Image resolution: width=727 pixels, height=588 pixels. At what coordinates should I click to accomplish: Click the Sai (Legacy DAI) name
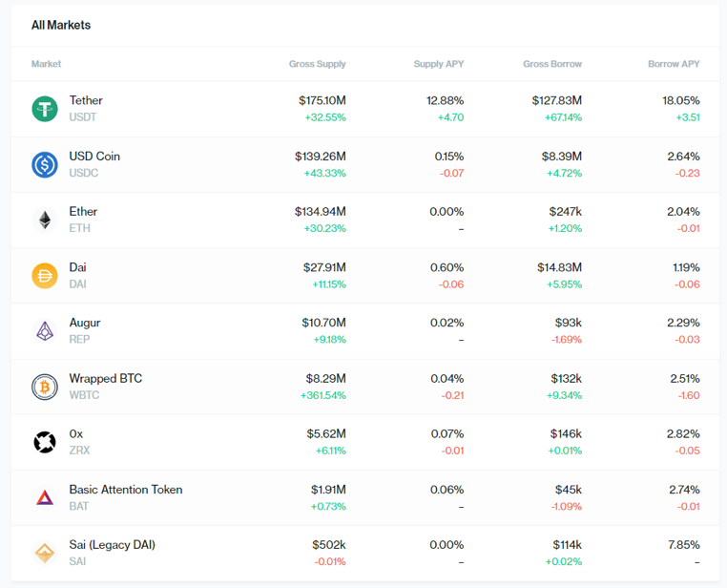(112, 545)
